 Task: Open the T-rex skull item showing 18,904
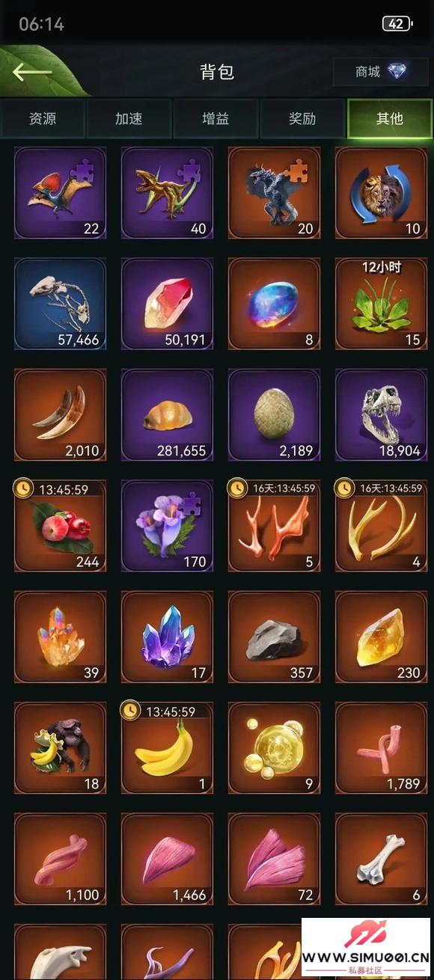[381, 414]
